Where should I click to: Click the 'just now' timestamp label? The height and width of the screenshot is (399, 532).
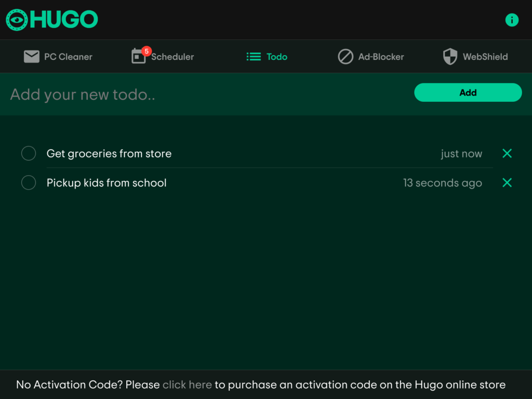tap(461, 153)
